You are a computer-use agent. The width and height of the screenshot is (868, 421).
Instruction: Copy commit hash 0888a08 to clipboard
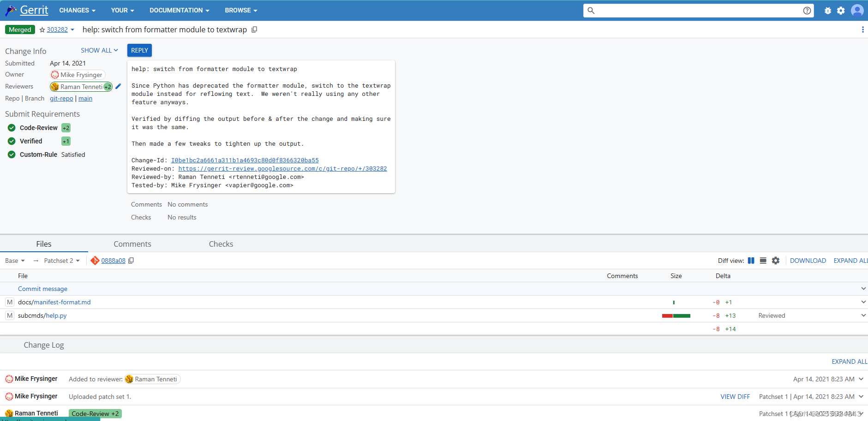131,261
